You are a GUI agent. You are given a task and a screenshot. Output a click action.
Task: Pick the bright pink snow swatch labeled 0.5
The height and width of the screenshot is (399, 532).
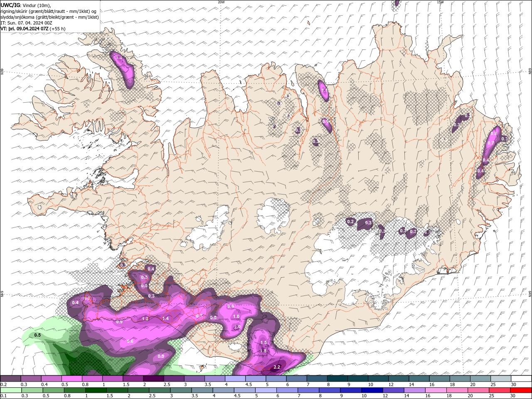coord(72,379)
